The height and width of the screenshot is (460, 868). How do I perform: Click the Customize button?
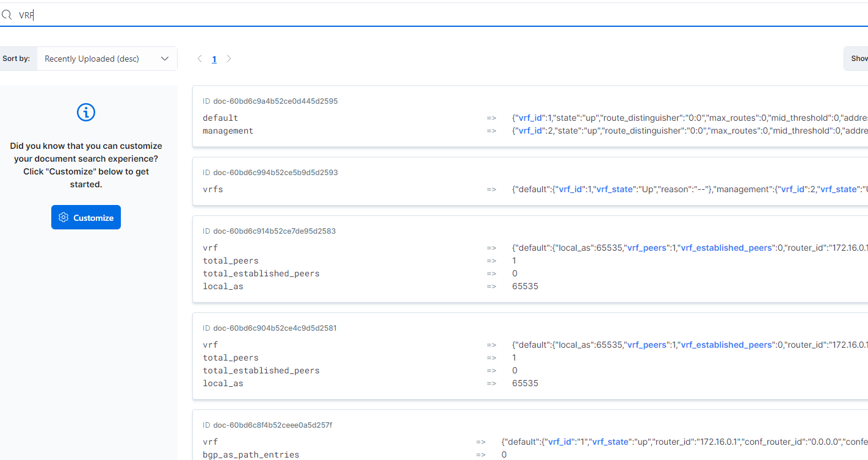(x=85, y=217)
